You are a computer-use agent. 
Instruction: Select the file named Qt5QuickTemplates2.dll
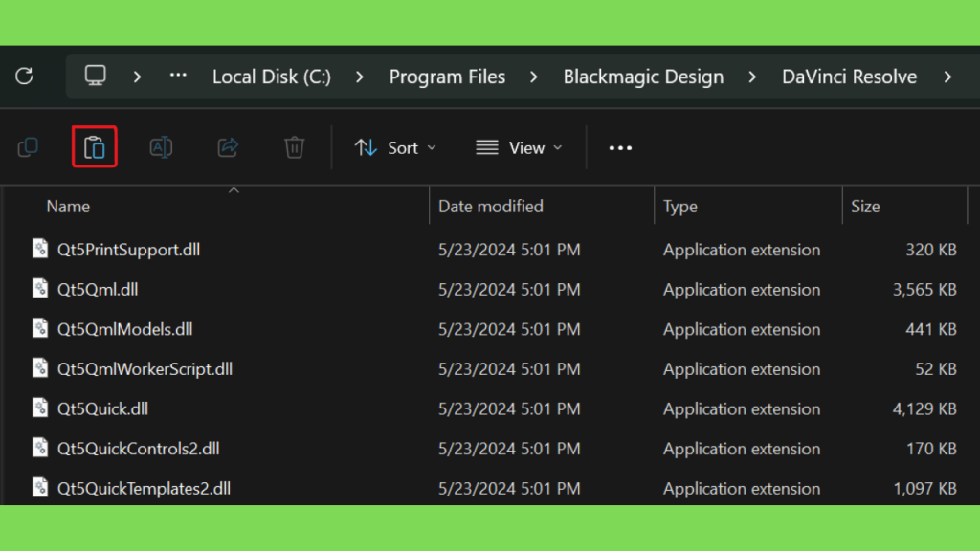144,489
